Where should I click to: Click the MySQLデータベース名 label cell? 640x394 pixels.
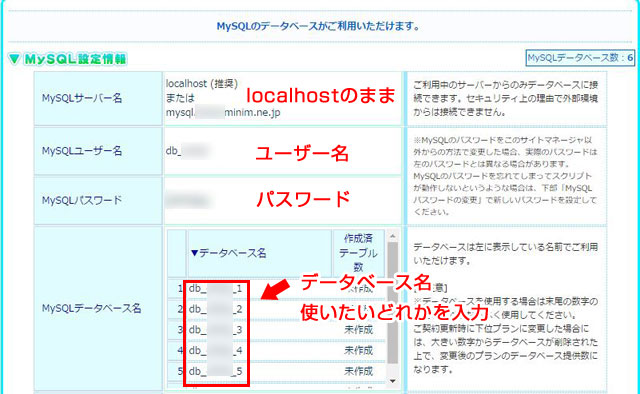(98, 308)
